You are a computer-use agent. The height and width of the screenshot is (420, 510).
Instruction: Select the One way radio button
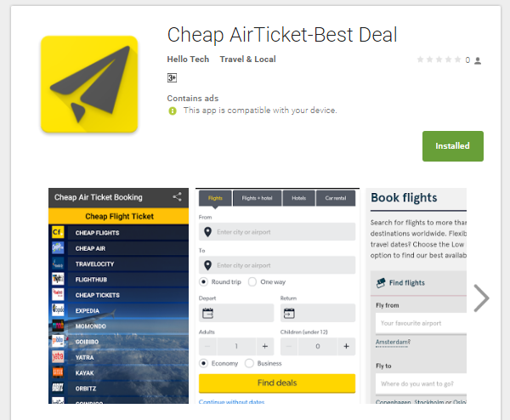(x=252, y=281)
